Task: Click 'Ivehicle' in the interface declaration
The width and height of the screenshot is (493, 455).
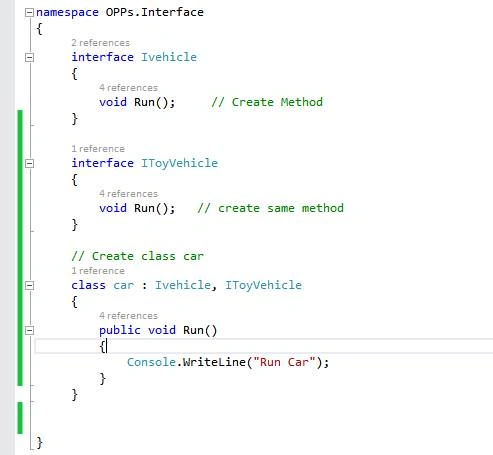Action: [x=169, y=57]
